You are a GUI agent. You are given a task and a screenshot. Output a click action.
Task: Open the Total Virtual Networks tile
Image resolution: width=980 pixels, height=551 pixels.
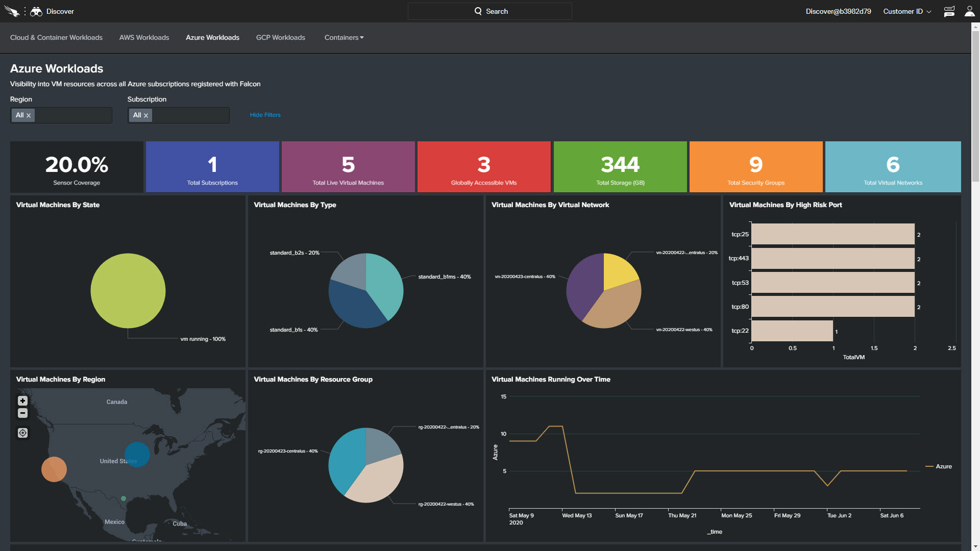[x=893, y=167]
